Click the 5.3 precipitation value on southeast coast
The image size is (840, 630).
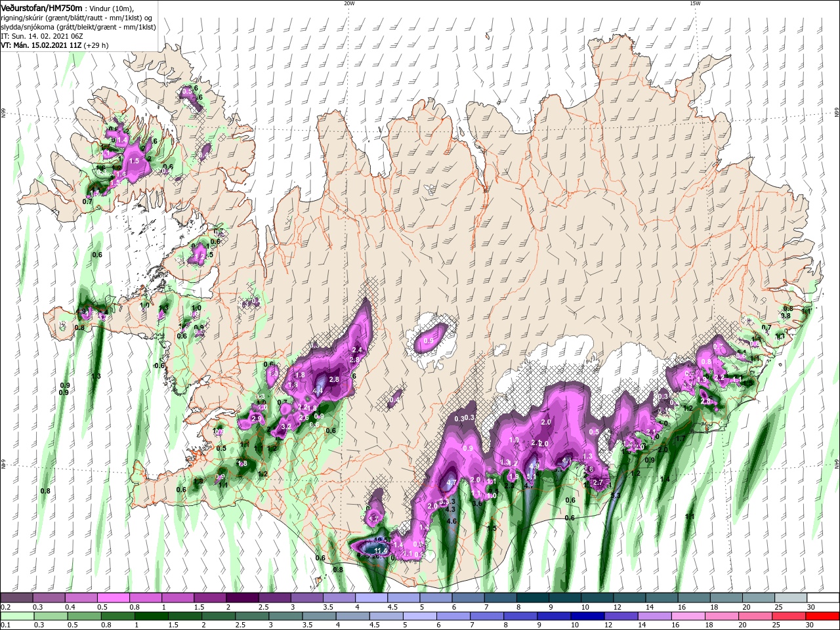click(x=615, y=495)
